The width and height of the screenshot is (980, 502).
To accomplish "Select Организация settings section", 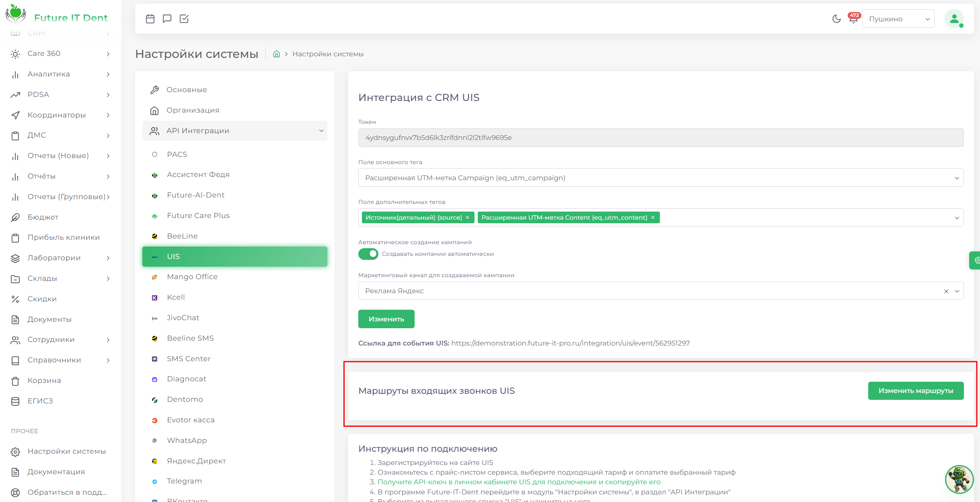I will [235, 110].
